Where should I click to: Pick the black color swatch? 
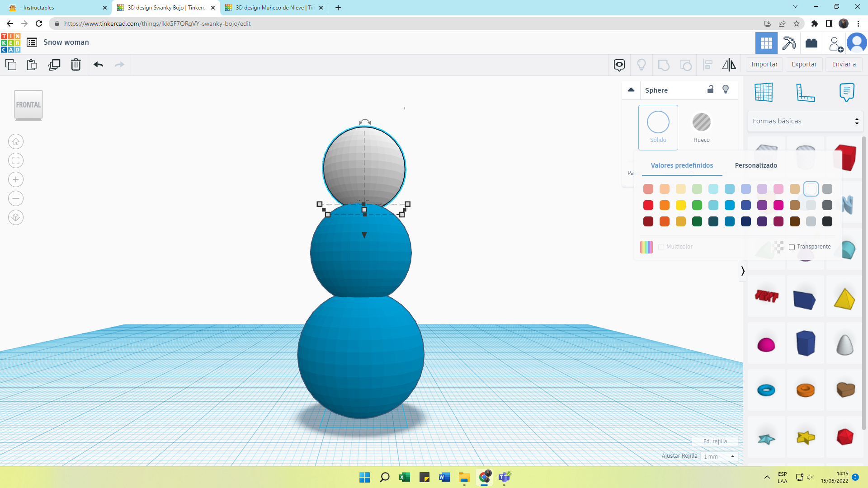tap(827, 221)
